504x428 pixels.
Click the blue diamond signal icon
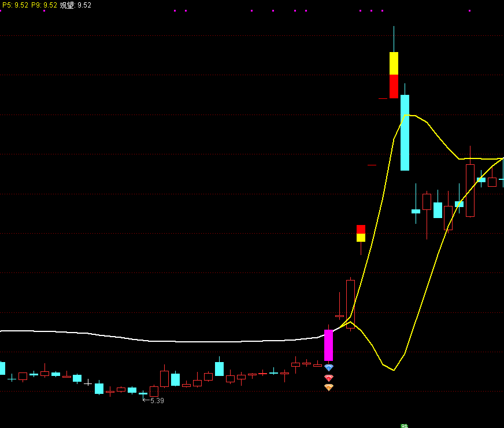(328, 367)
